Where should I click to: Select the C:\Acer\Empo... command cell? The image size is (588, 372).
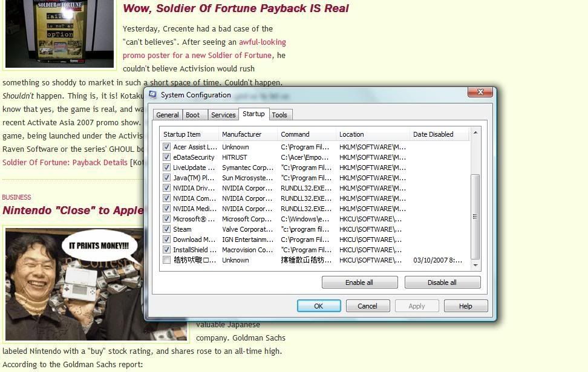click(x=304, y=157)
